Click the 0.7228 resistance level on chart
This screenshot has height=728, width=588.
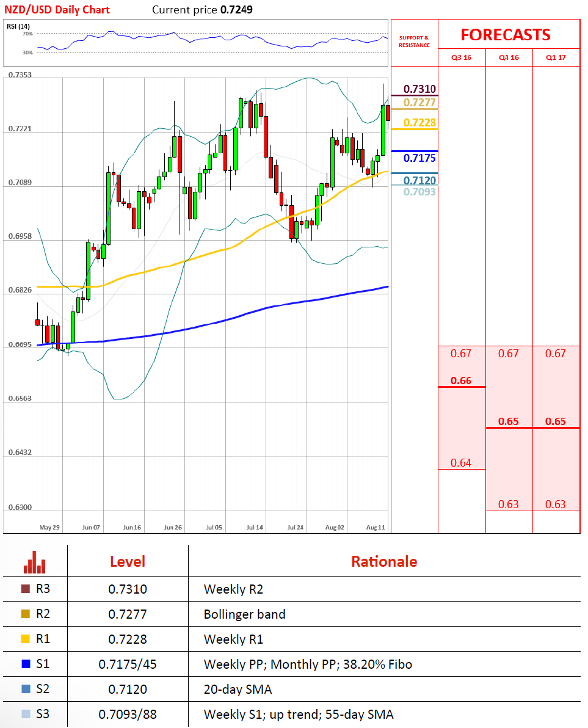pyautogui.click(x=419, y=123)
